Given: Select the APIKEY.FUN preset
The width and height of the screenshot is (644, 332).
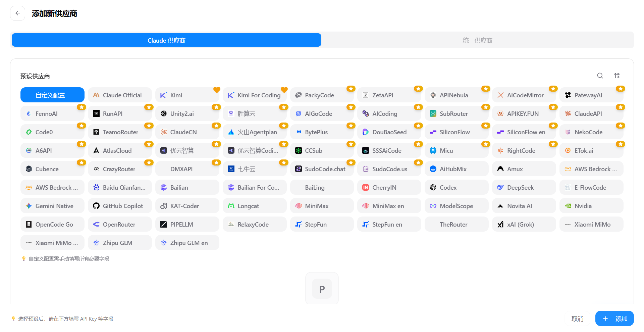Looking at the screenshot, I should point(524,113).
